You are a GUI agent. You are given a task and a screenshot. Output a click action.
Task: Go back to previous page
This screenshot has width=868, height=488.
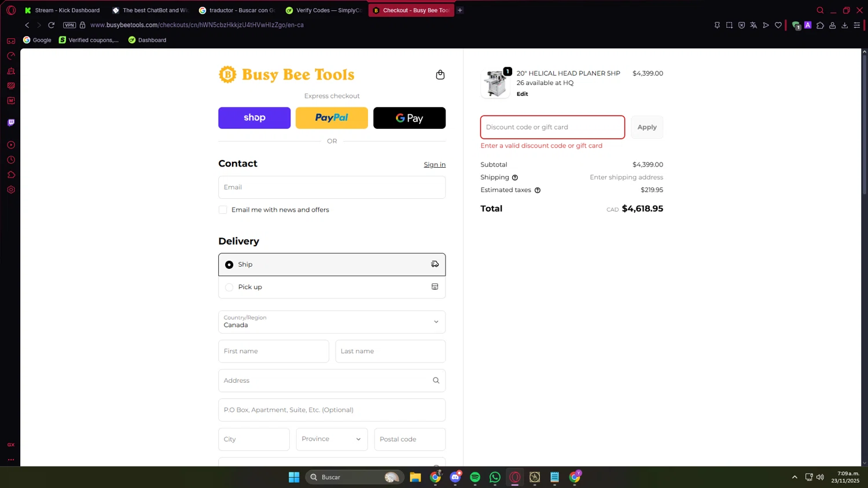click(x=27, y=25)
